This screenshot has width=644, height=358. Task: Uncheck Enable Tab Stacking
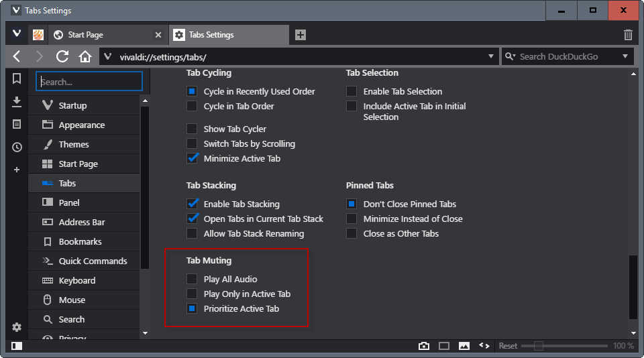(192, 204)
